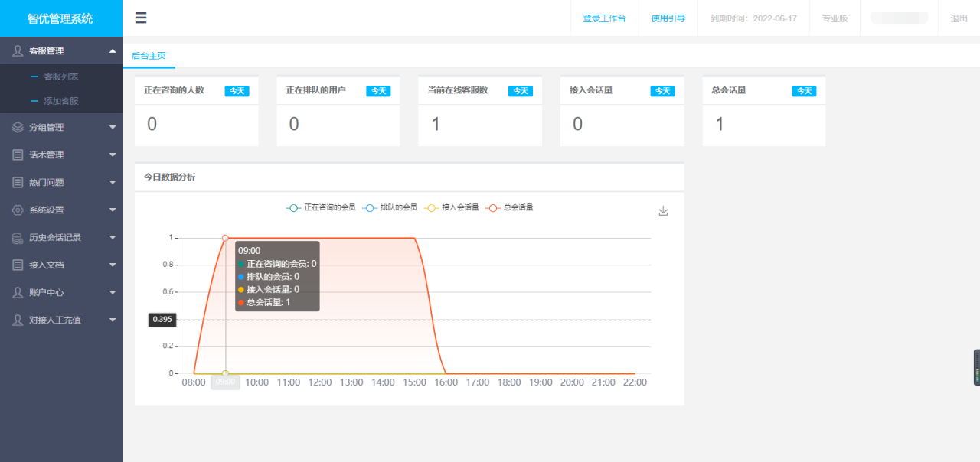Click the highlighted 09:00 marker on the x-axis
The height and width of the screenshot is (462, 980).
click(225, 382)
